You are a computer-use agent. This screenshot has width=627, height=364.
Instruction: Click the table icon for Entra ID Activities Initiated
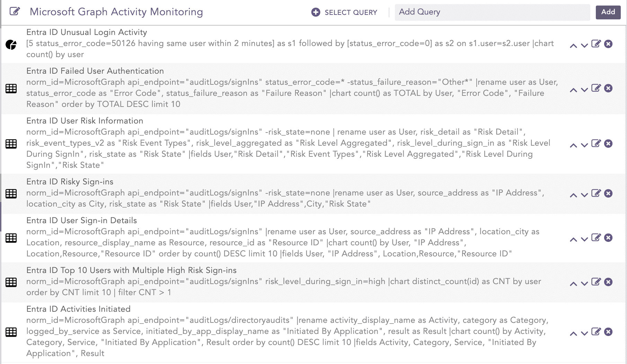click(11, 332)
